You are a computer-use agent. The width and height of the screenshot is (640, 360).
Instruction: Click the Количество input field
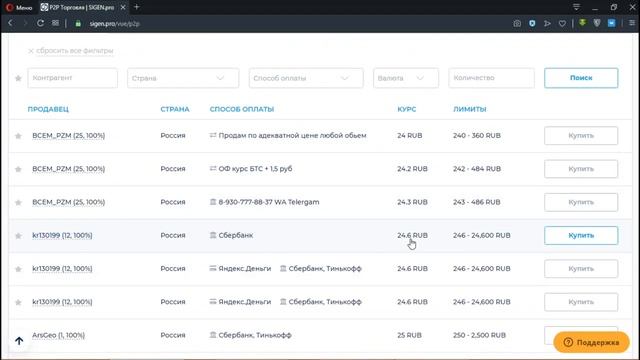pos(491,78)
